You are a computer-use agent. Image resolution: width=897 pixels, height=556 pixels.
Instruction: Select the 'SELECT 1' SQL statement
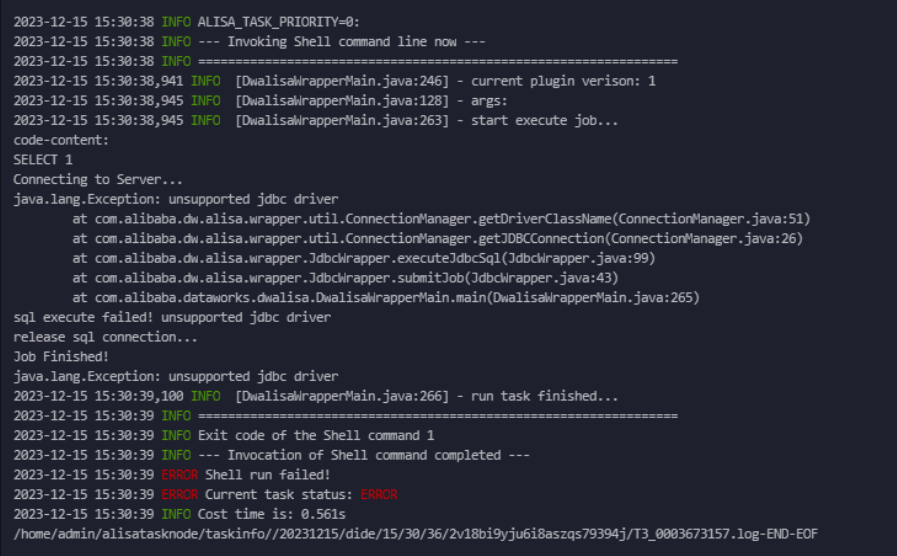click(x=43, y=160)
